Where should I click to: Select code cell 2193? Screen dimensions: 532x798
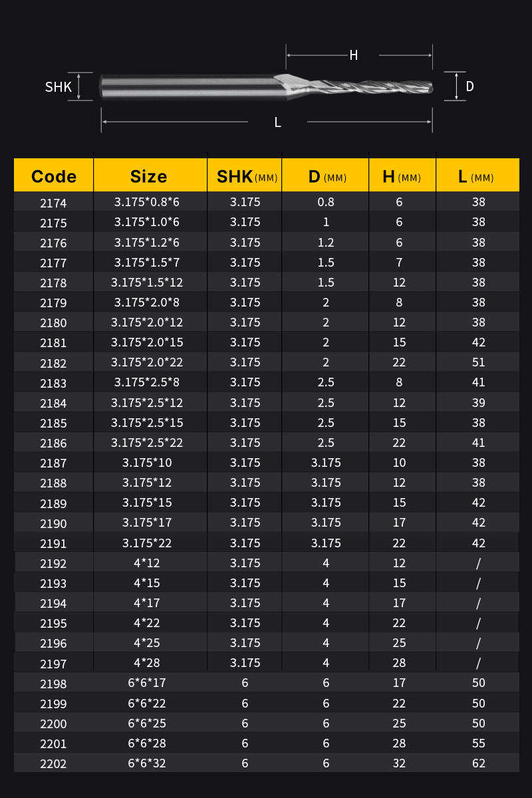(x=53, y=583)
